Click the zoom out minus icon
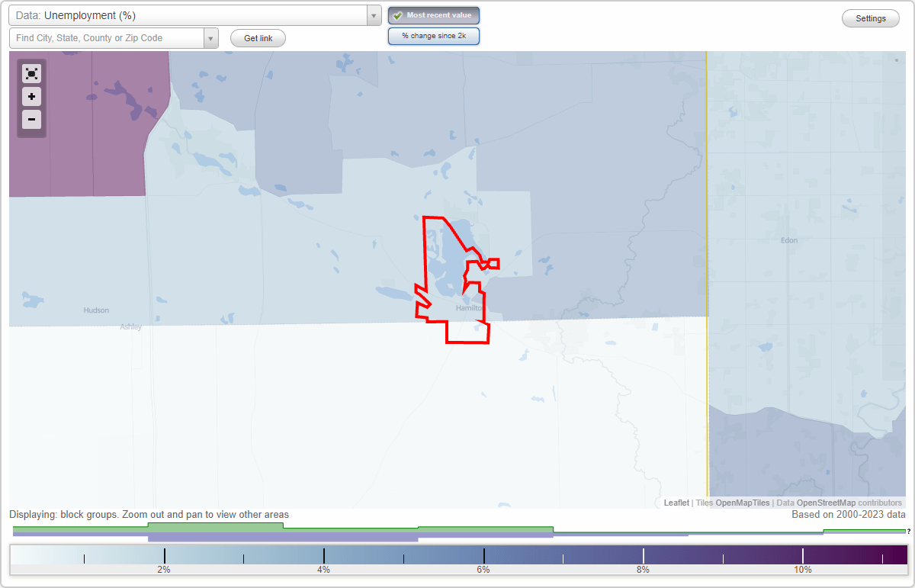915x588 pixels. point(31,120)
